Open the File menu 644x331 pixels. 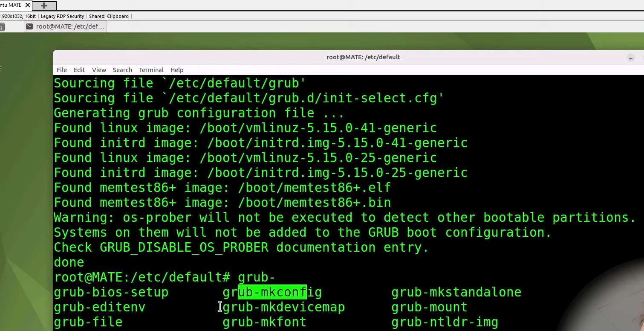pos(61,70)
